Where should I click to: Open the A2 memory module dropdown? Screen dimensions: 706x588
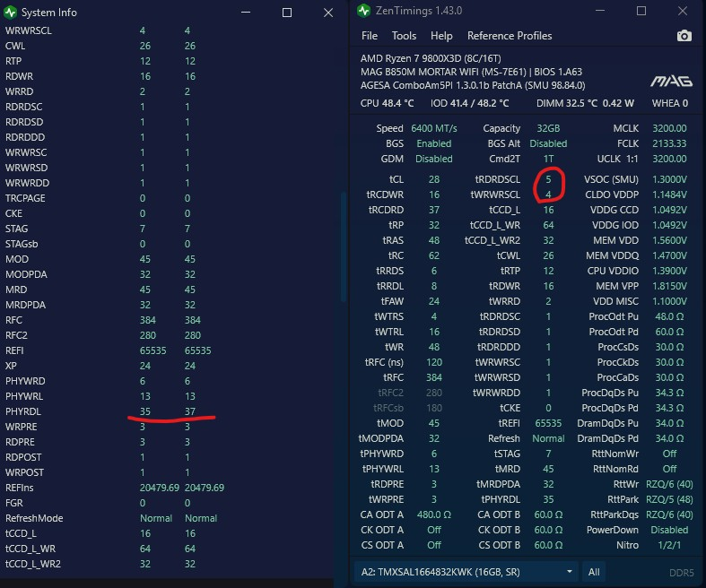coord(466,572)
